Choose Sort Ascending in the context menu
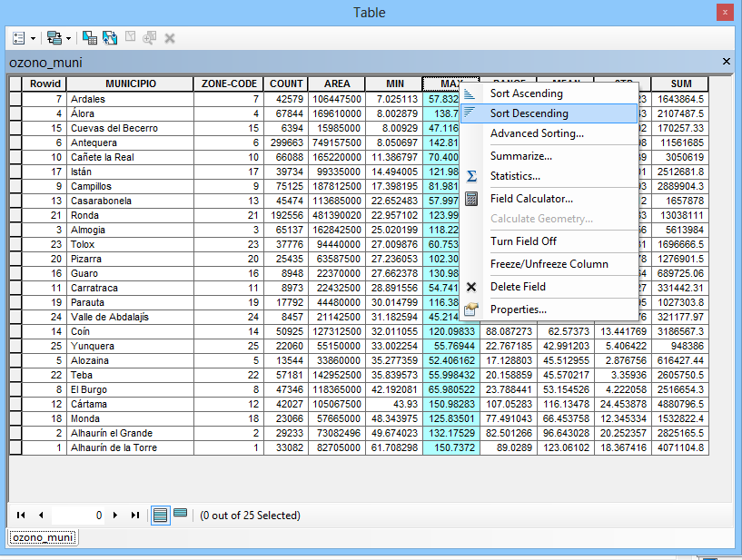This screenshot has width=742, height=560. 526,93
